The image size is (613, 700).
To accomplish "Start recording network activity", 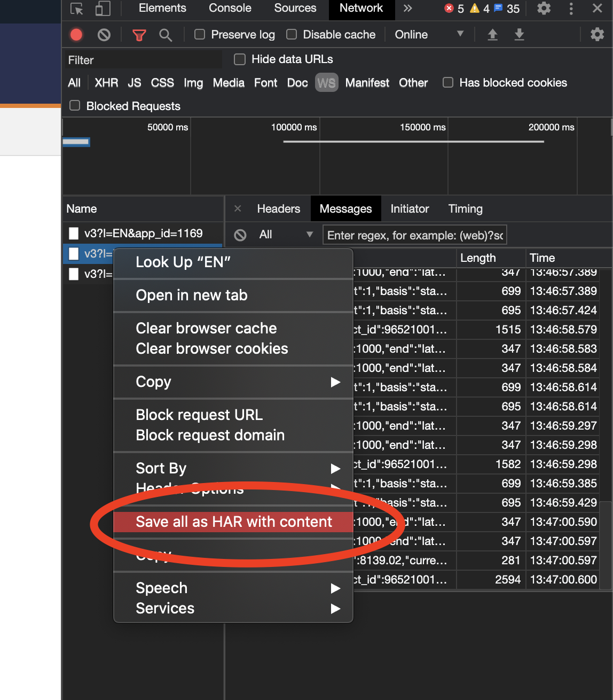I will tap(76, 34).
